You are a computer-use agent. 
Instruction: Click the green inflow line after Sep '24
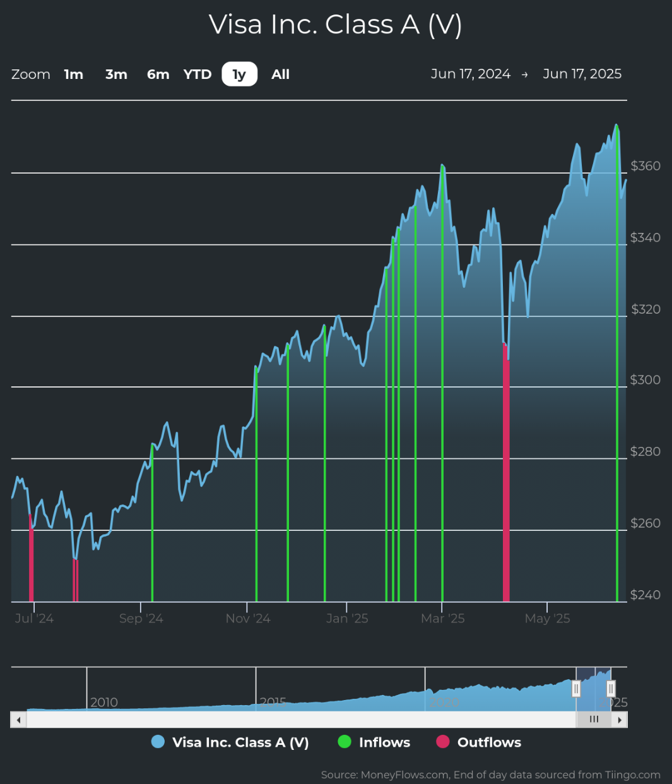coord(152,523)
